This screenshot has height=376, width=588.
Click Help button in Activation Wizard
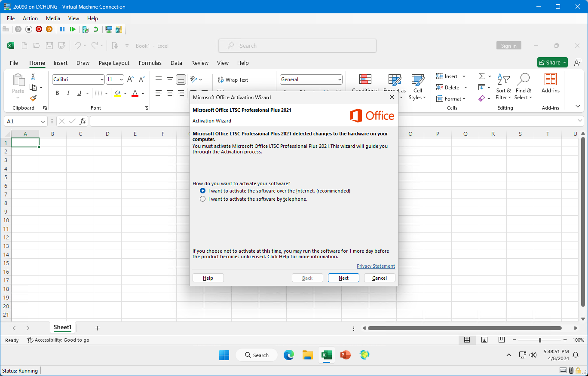[208, 278]
